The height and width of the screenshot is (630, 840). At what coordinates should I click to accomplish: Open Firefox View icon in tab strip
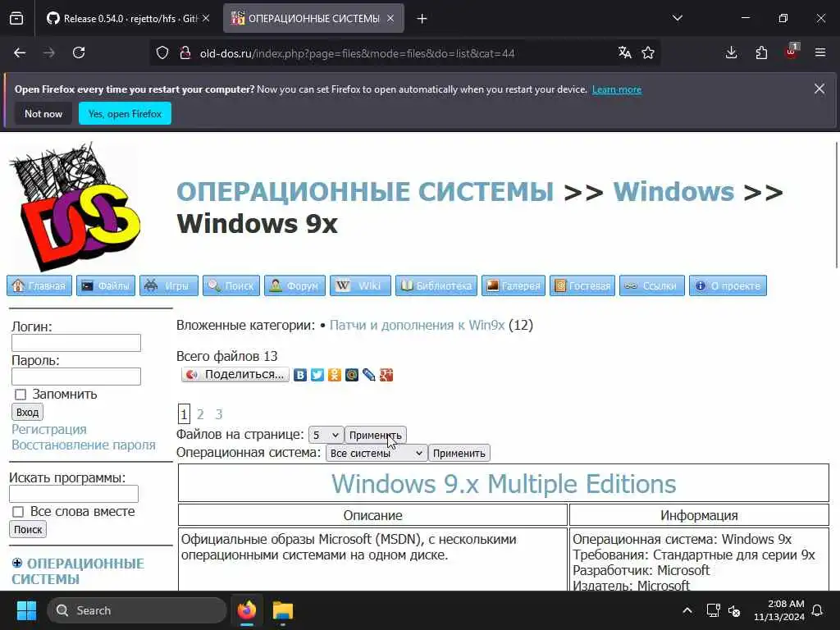pyautogui.click(x=16, y=18)
